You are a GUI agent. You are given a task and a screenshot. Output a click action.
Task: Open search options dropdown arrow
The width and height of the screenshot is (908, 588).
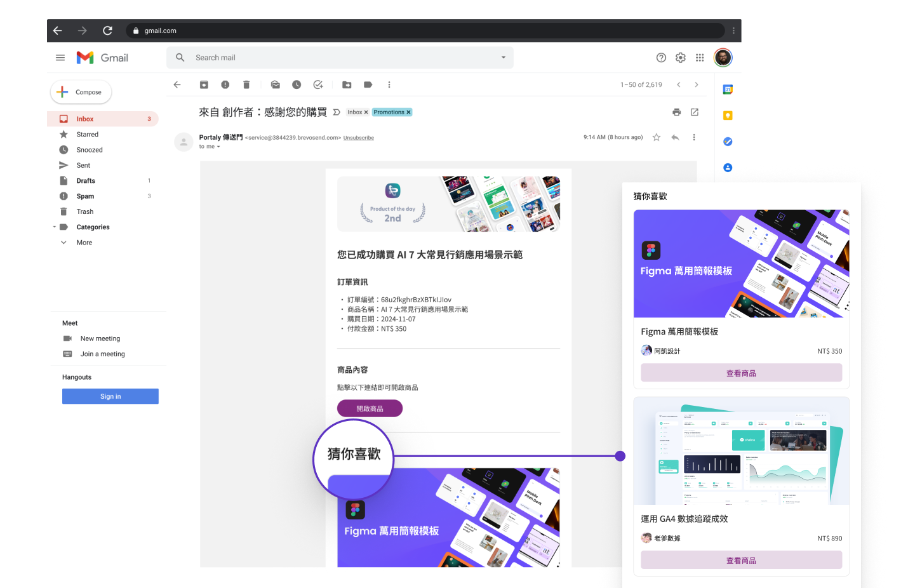504,58
